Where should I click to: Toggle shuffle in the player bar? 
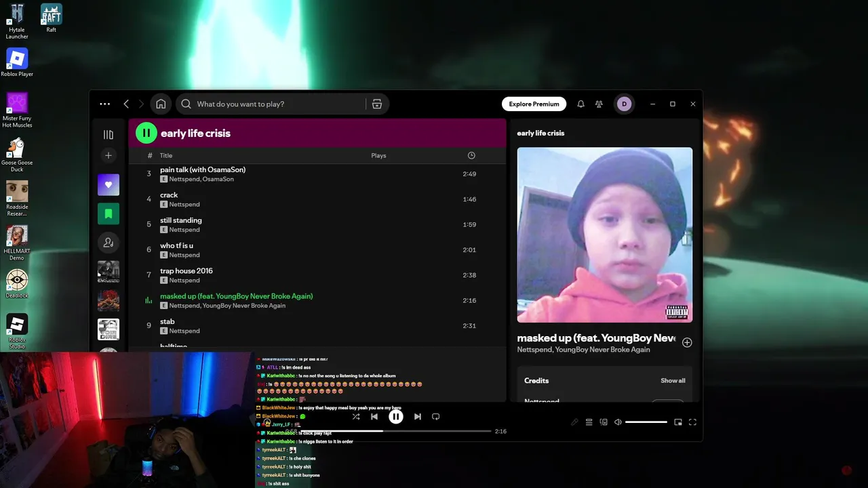click(x=356, y=417)
